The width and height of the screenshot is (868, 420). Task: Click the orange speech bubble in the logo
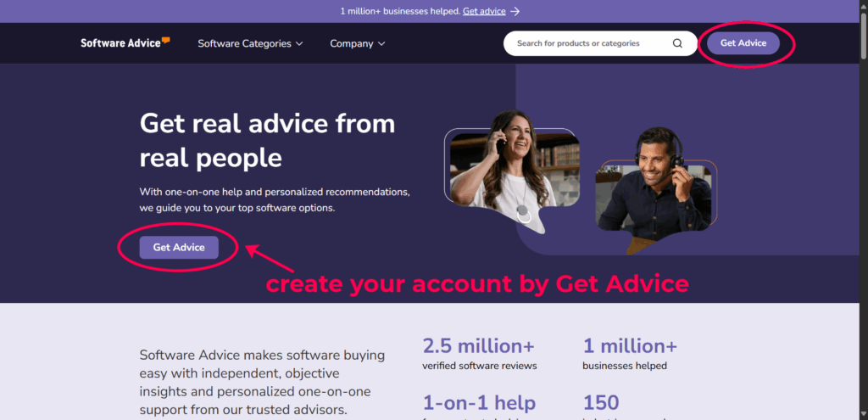point(165,39)
